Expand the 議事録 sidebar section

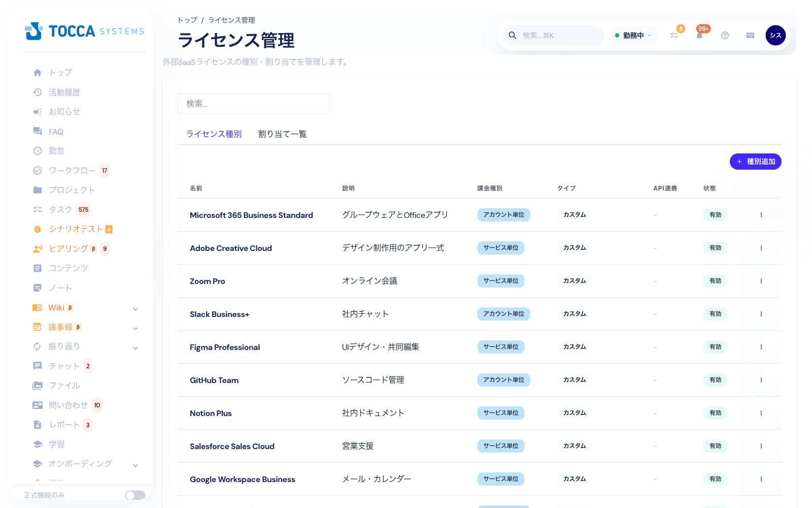[x=136, y=329]
